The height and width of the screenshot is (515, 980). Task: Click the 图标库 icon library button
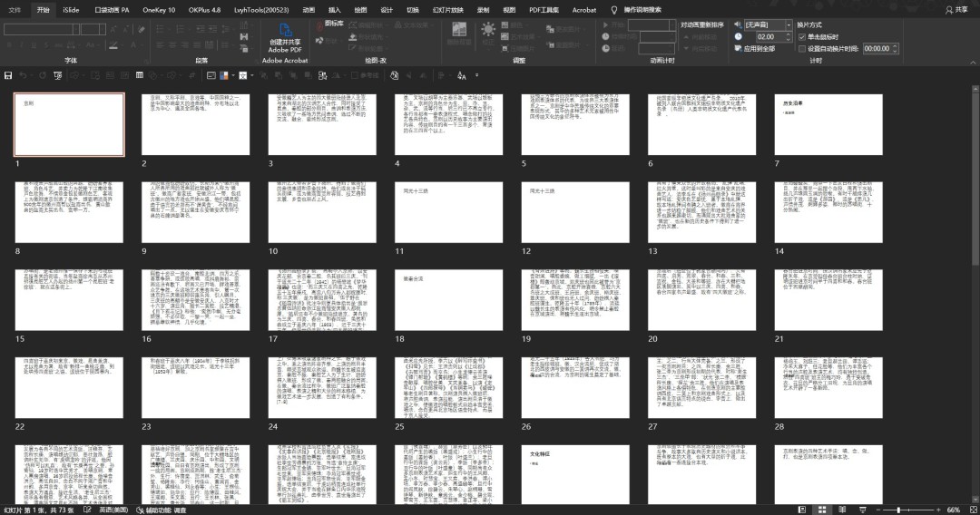pyautogui.click(x=334, y=23)
